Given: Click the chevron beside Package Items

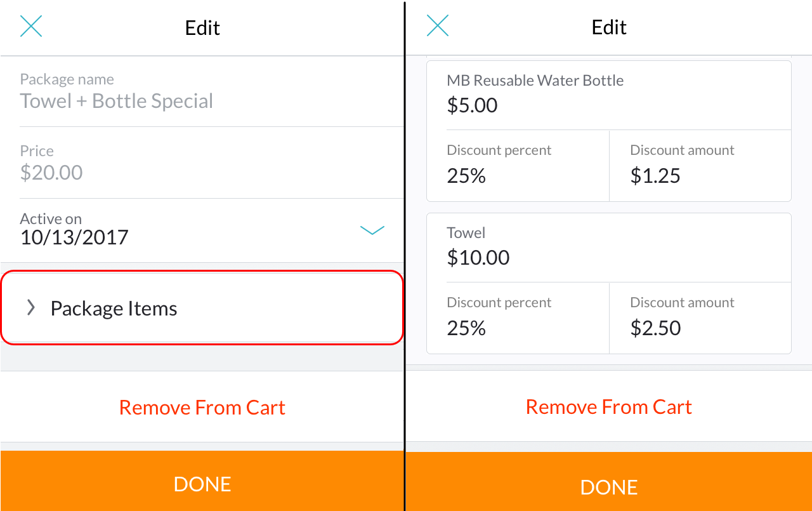Looking at the screenshot, I should pos(30,308).
